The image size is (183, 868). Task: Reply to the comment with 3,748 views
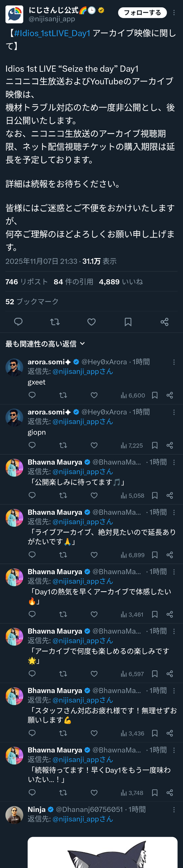pyautogui.click(x=32, y=793)
